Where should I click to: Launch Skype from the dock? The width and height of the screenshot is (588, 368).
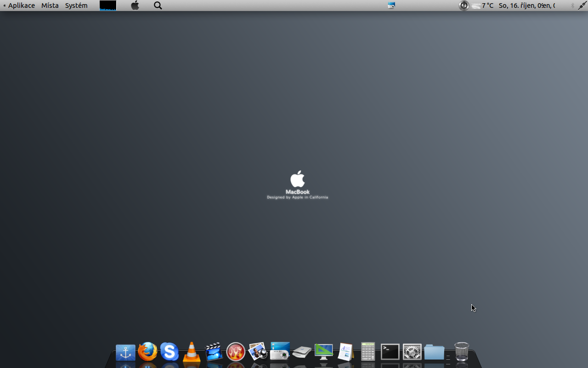[170, 352]
